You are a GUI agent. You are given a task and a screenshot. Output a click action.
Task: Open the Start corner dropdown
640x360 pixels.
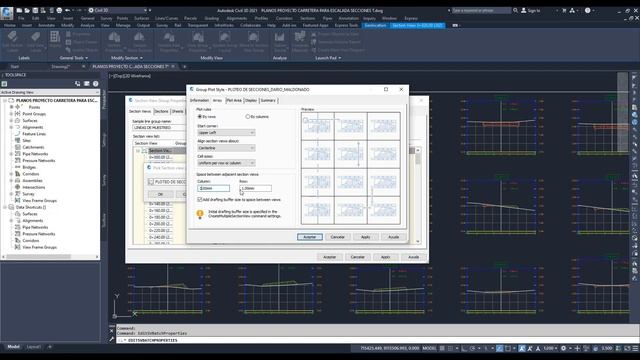point(226,133)
